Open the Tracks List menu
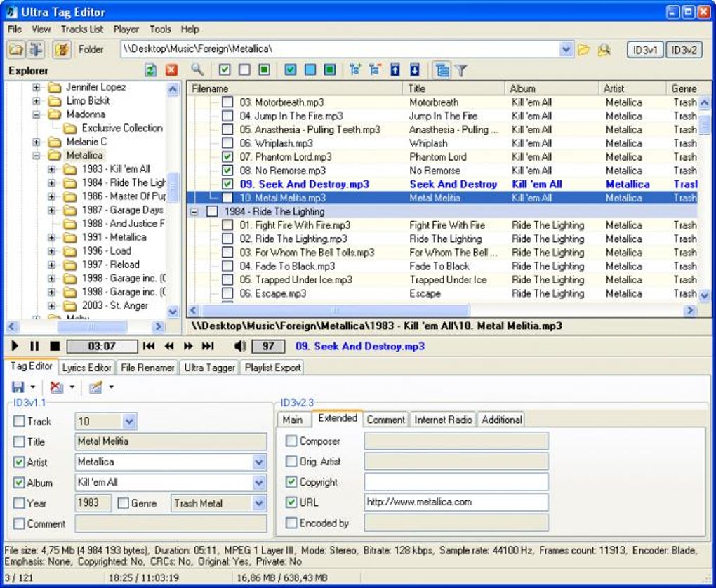The width and height of the screenshot is (716, 588). 83,29
